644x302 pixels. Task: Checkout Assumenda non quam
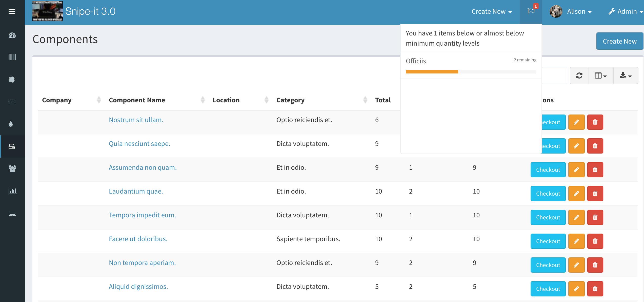[x=548, y=170]
